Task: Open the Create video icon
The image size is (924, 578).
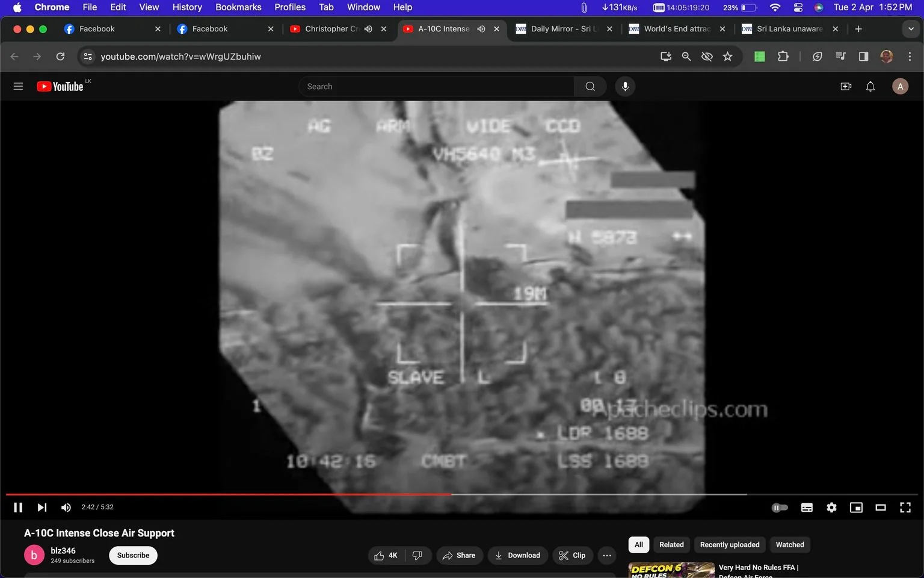Action: pos(846,86)
